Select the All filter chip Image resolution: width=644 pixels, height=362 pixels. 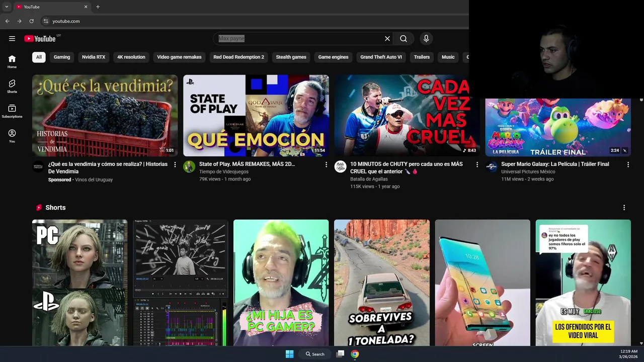click(39, 57)
